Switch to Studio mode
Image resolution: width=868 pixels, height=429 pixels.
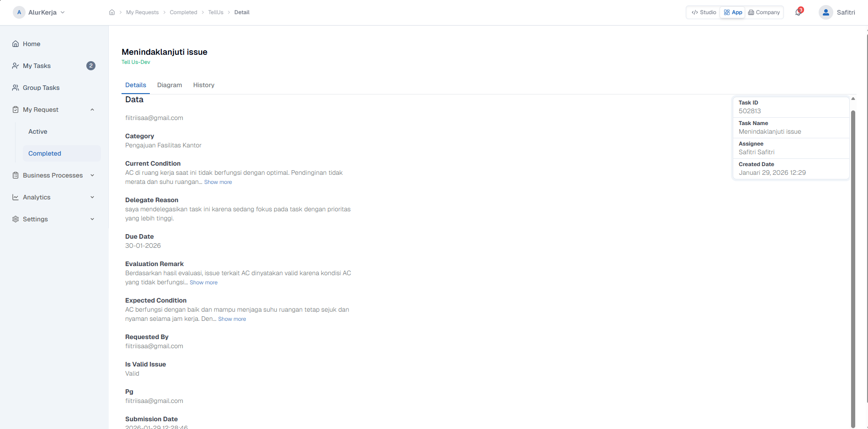[704, 12]
